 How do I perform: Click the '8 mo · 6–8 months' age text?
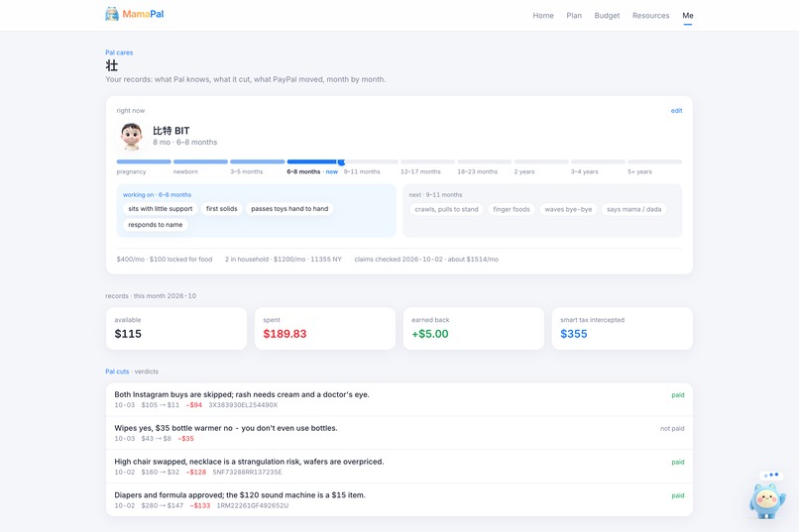(185, 142)
